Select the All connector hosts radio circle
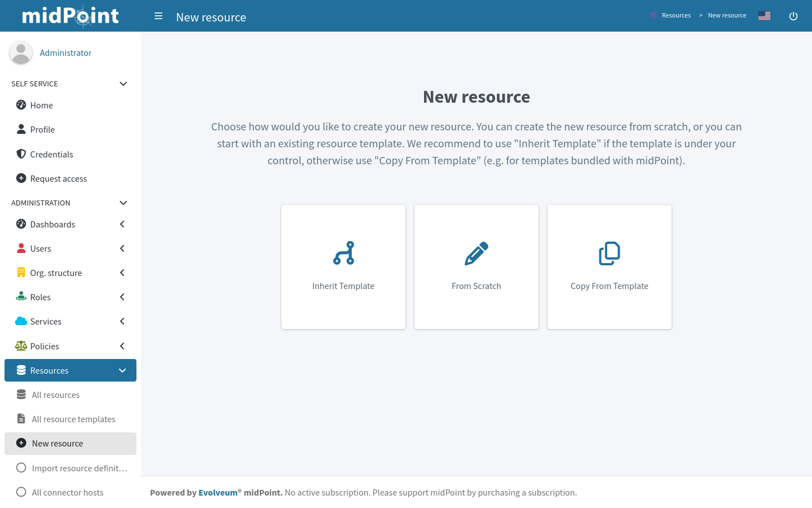The image size is (812, 508). tap(21, 492)
